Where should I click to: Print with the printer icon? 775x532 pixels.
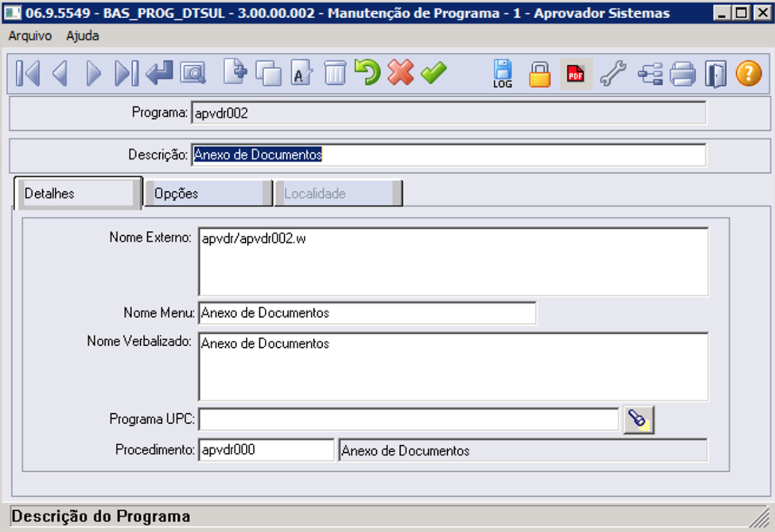[683, 74]
